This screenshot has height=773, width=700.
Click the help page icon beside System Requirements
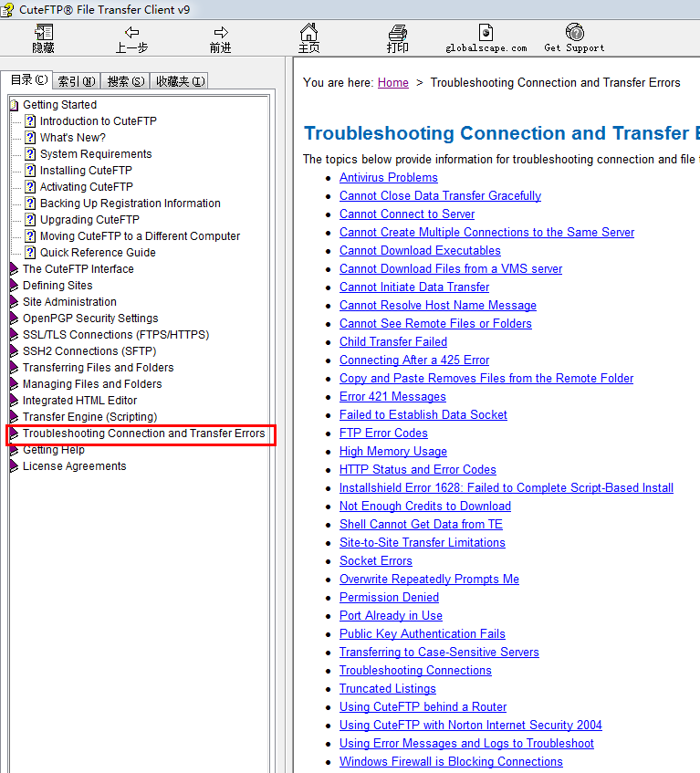[30, 154]
